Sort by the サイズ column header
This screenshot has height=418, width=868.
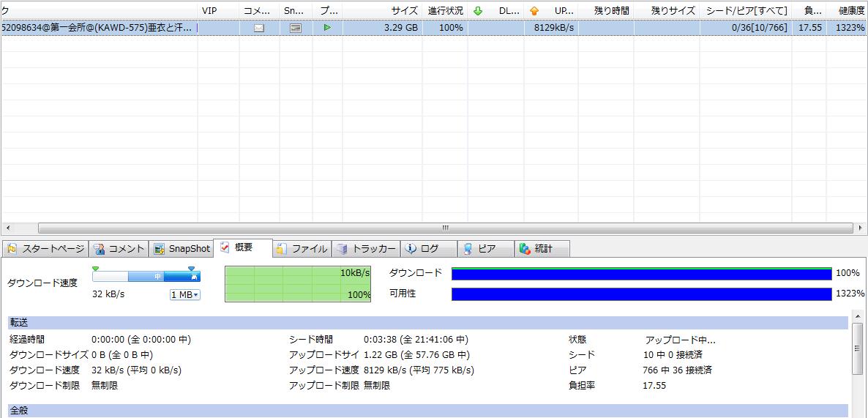404,11
